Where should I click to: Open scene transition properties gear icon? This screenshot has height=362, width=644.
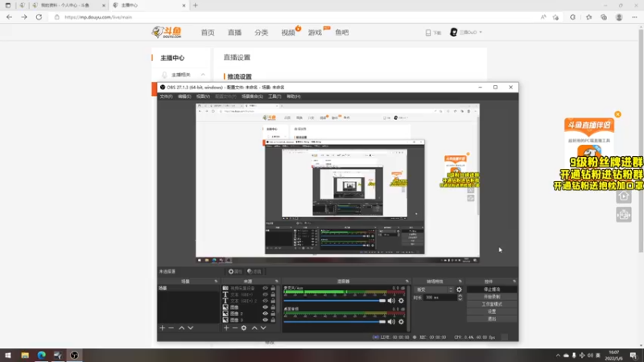[459, 290]
